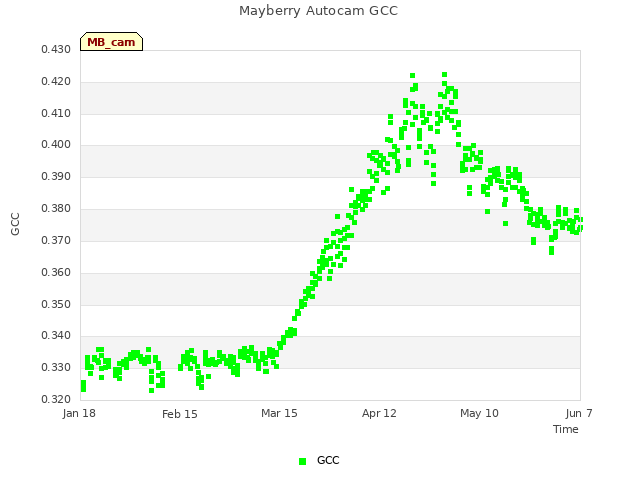Click the May 10 x-axis label
Viewport: 640px width, 480px height.
tap(479, 413)
